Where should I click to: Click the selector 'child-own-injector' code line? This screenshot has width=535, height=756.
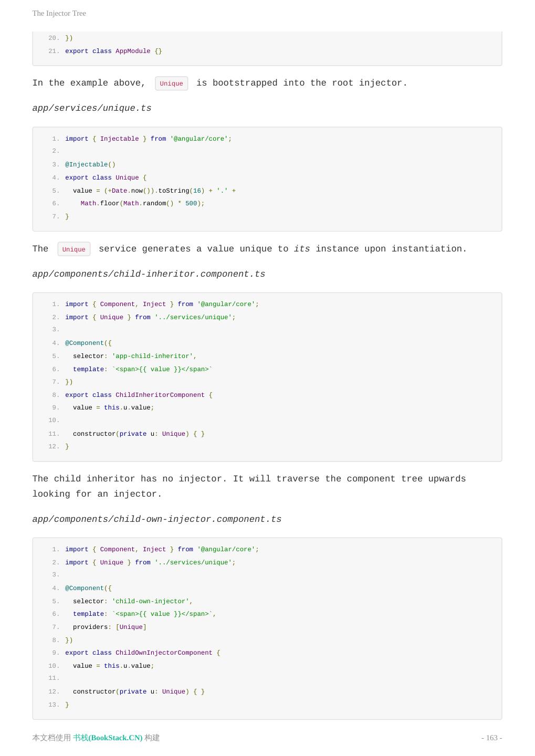coord(132,601)
